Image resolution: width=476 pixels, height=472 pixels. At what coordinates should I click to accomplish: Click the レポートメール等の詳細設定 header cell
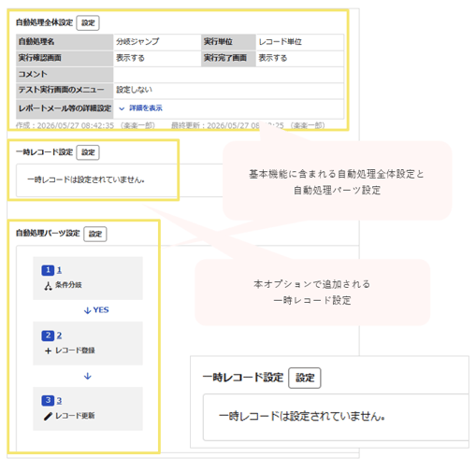(x=65, y=108)
